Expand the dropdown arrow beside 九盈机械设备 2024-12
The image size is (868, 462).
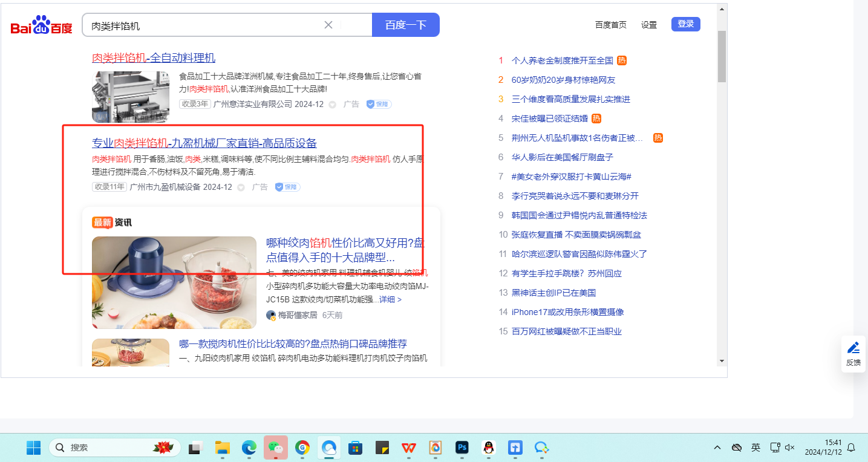(x=241, y=187)
